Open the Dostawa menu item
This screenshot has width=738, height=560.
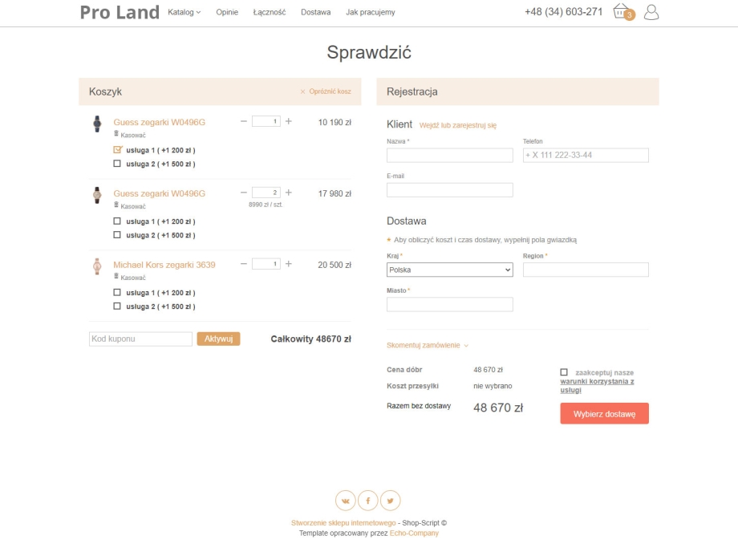[315, 12]
